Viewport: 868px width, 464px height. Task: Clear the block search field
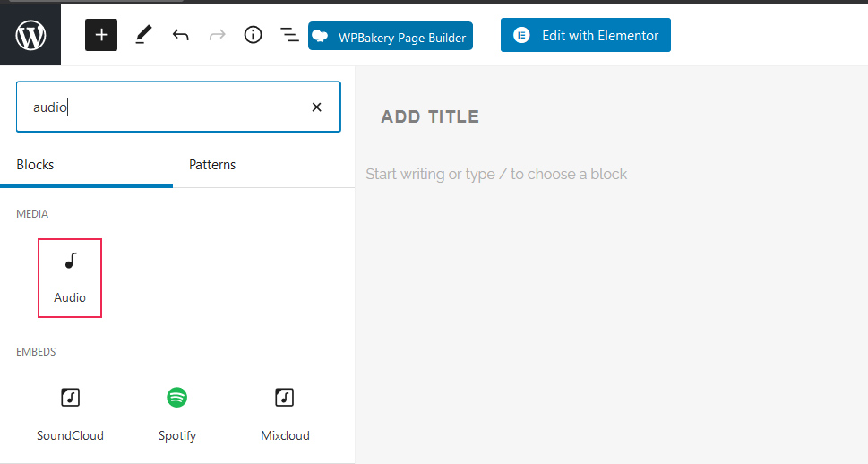(316, 107)
